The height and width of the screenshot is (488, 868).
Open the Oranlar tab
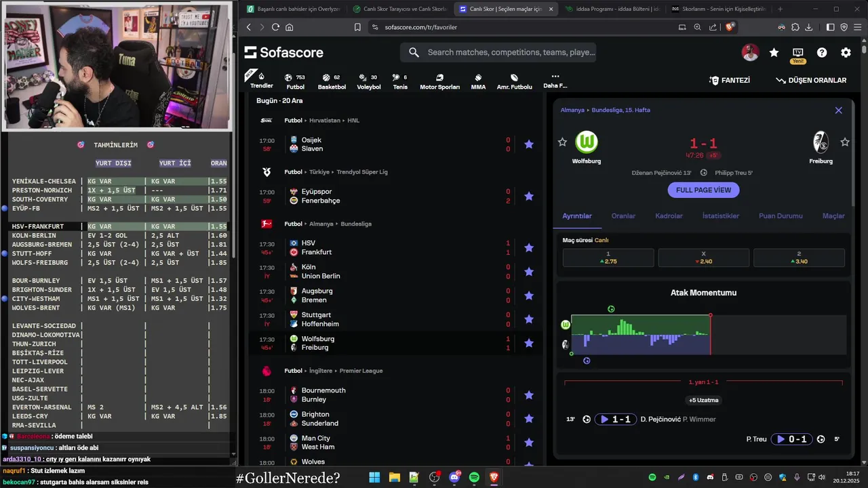(x=623, y=216)
